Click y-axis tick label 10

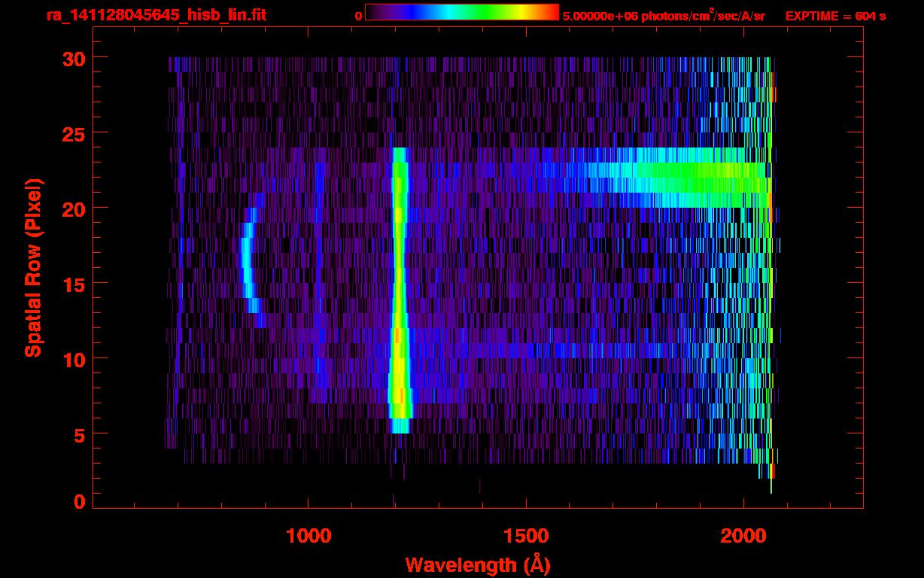(x=74, y=359)
